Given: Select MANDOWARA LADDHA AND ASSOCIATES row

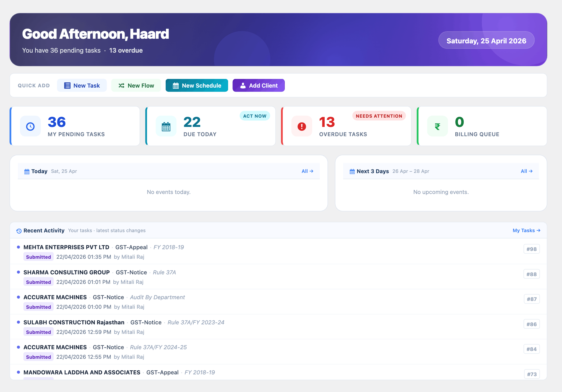Looking at the screenshot, I should tap(278, 372).
